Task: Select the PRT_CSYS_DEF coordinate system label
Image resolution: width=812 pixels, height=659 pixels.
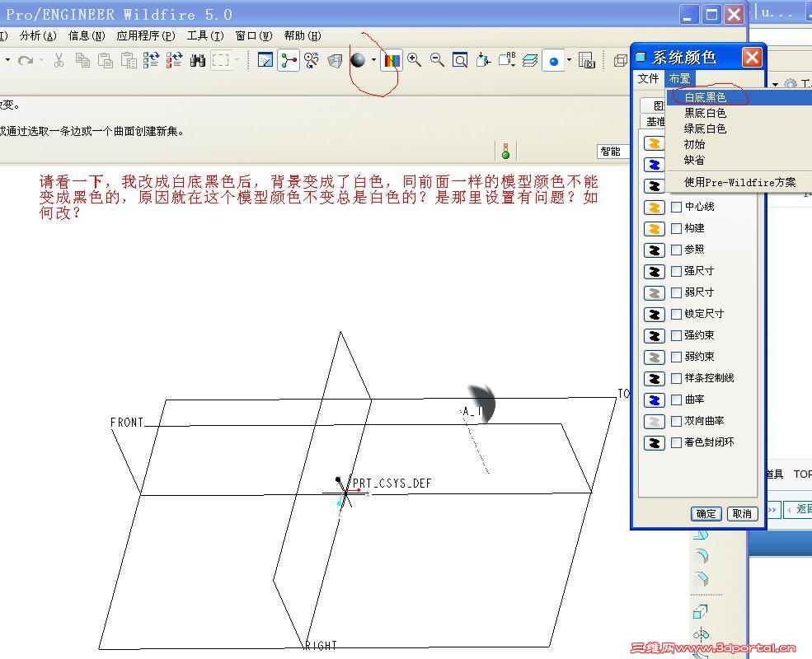Action: (x=392, y=484)
